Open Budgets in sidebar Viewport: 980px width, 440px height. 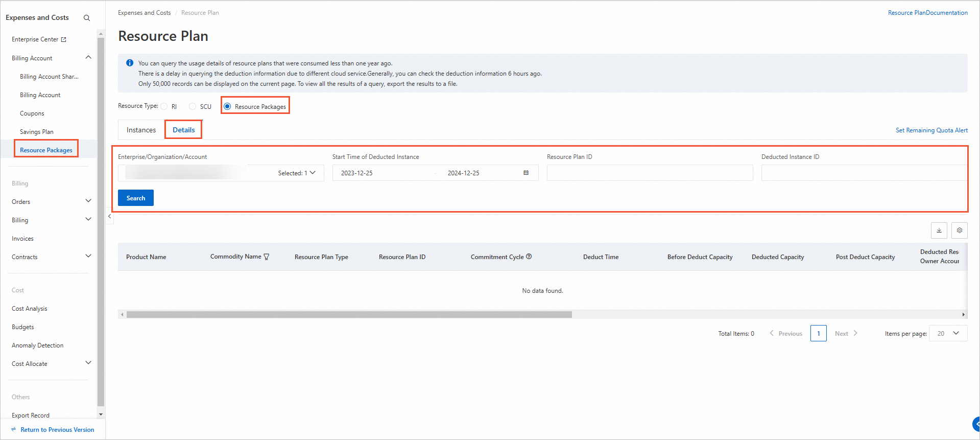(23, 327)
